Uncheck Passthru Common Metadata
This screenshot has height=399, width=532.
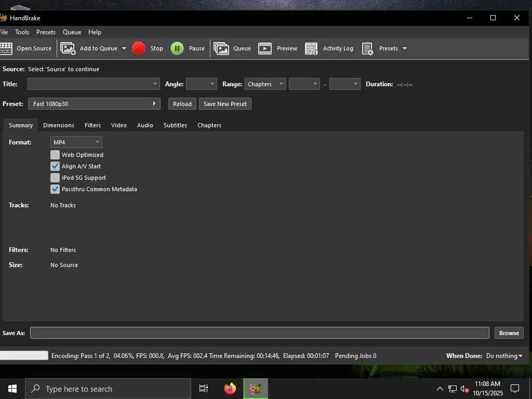tap(55, 189)
